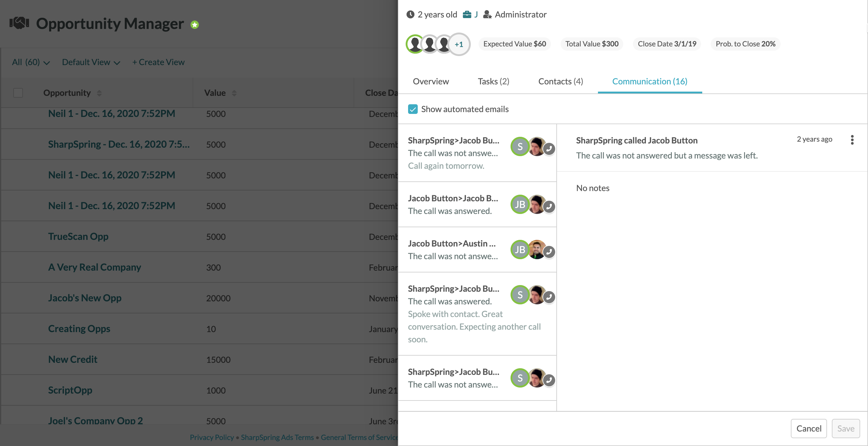Click JB avatar on Jacob Button>Jacob B call

tap(520, 205)
